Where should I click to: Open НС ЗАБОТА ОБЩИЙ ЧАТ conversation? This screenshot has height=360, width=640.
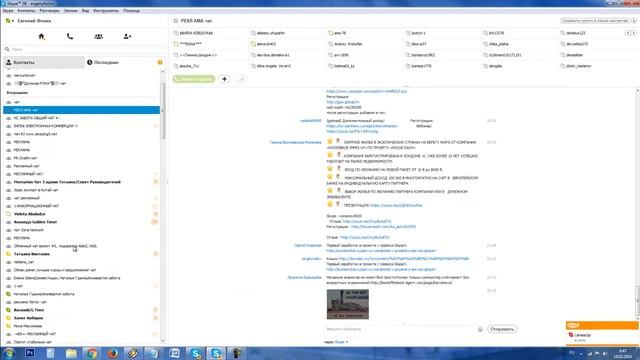82,118
